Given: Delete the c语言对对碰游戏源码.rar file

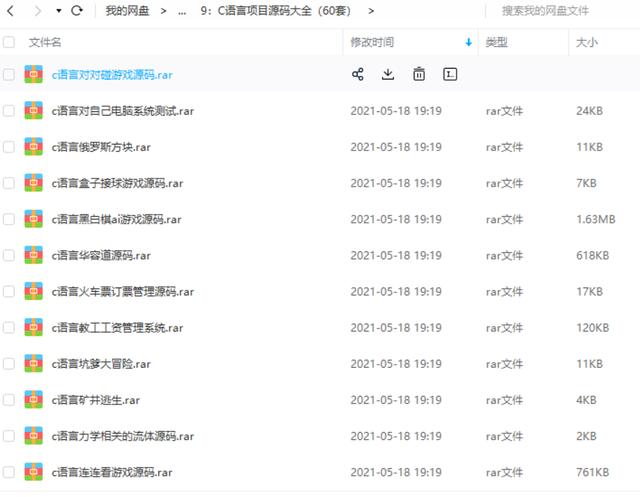Looking at the screenshot, I should pyautogui.click(x=419, y=74).
